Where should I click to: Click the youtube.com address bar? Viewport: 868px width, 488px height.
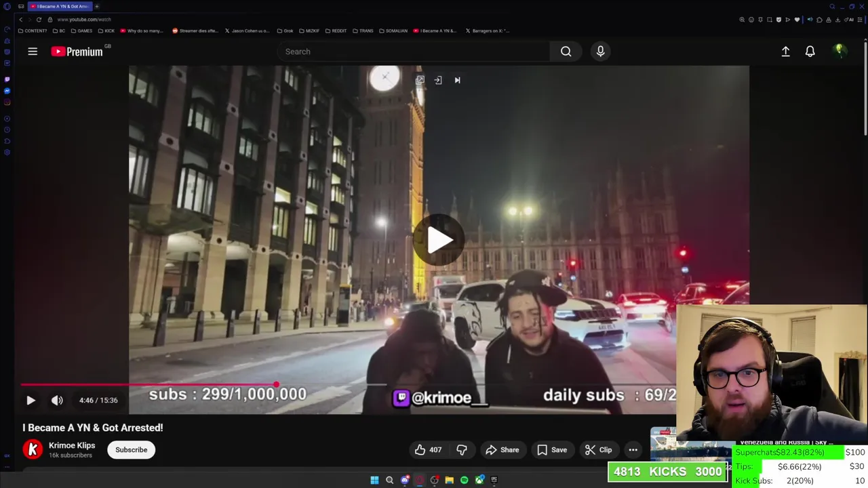coord(84,19)
